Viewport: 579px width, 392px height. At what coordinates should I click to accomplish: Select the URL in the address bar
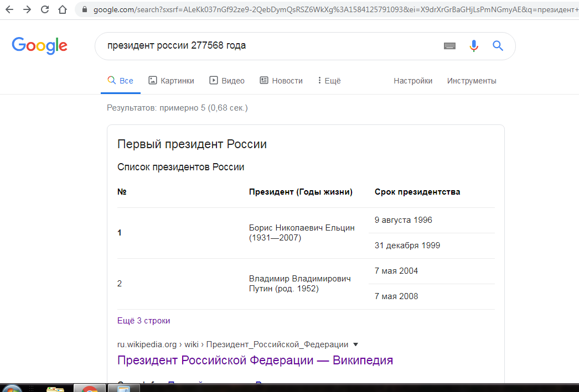335,9
